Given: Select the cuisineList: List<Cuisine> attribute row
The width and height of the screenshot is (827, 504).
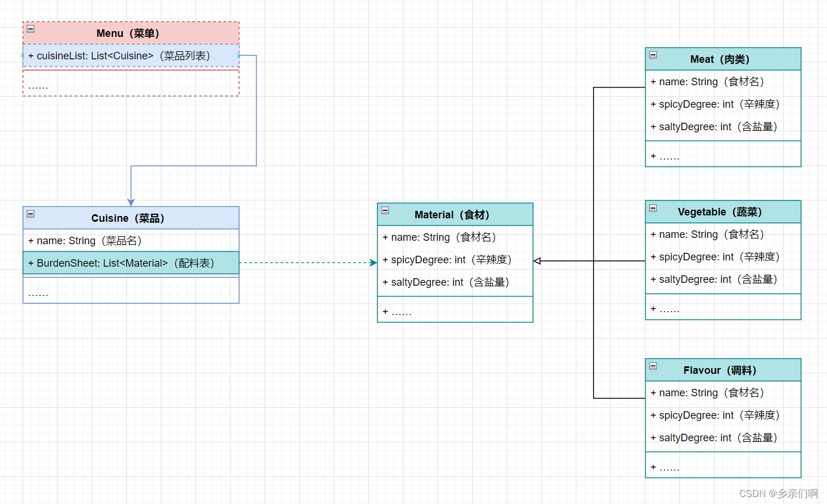Looking at the screenshot, I should point(131,56).
